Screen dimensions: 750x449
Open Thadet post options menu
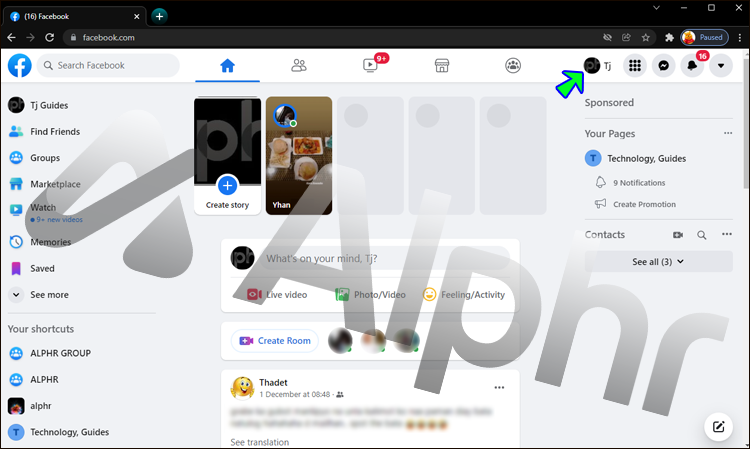(x=499, y=388)
